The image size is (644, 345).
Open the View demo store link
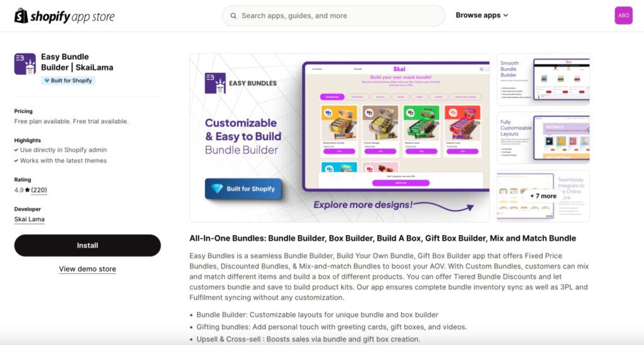pos(87,269)
